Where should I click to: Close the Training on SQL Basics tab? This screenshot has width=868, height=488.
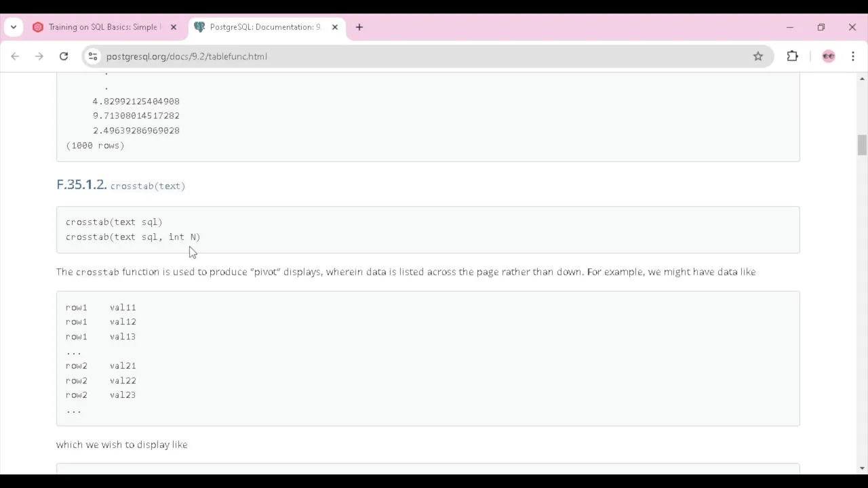point(174,27)
